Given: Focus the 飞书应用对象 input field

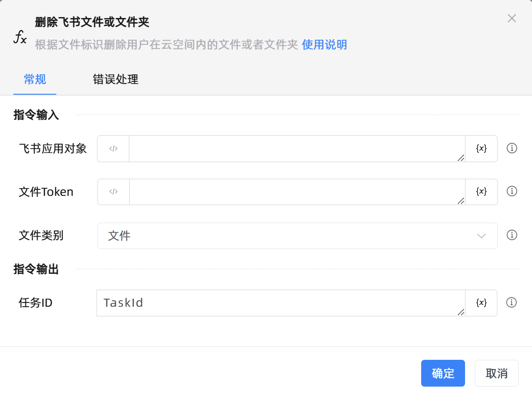Looking at the screenshot, I should click(x=297, y=149).
